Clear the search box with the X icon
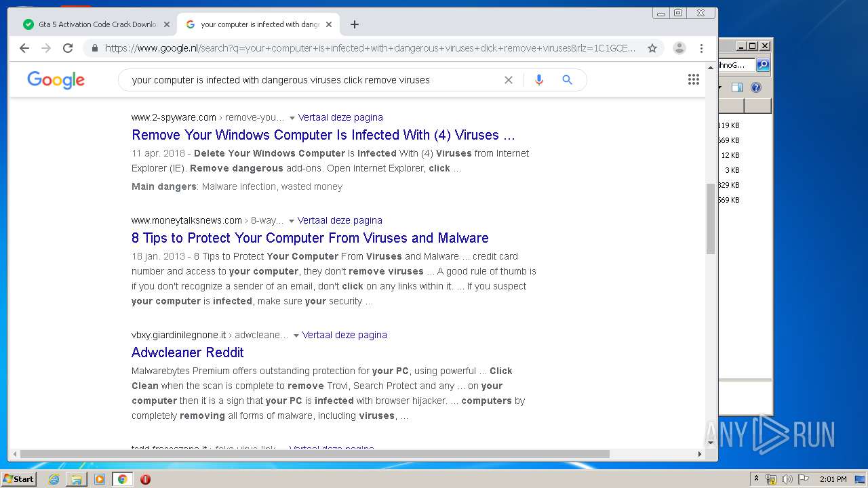Viewport: 868px width, 488px height. 509,80
